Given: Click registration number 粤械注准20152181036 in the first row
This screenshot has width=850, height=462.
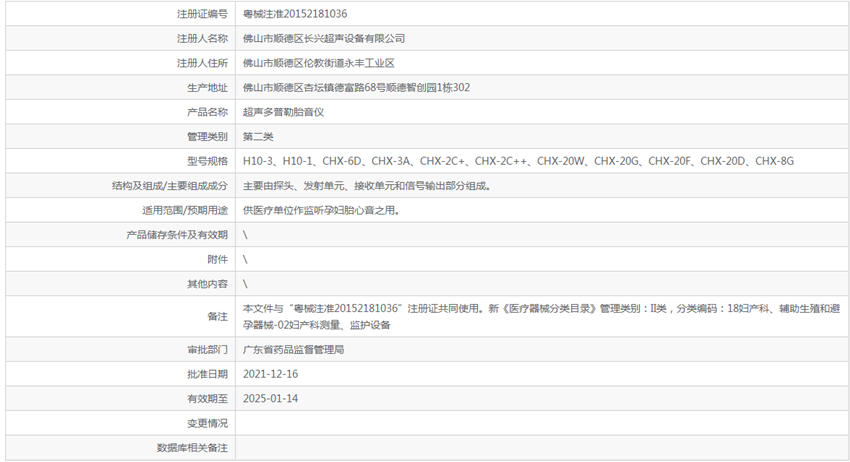Looking at the screenshot, I should pyautogui.click(x=295, y=14).
